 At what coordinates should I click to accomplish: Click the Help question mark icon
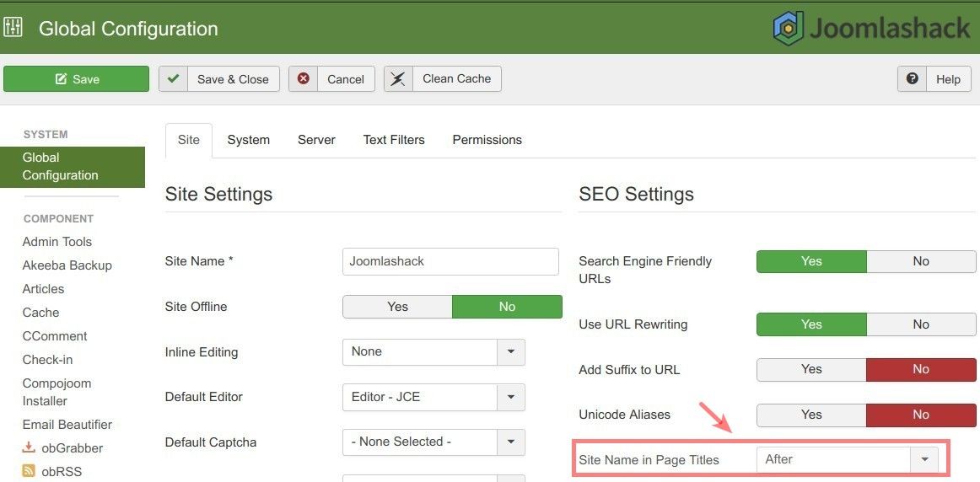(913, 78)
